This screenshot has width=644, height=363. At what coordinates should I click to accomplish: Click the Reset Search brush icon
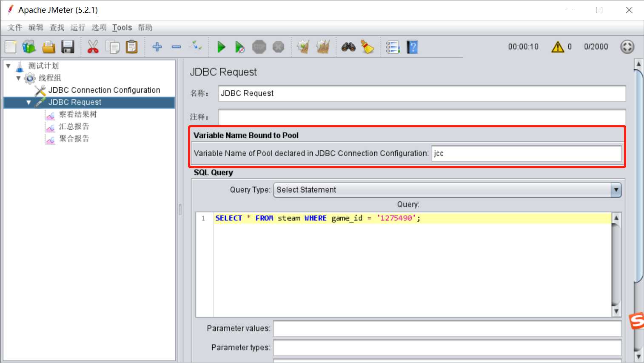[x=367, y=47]
